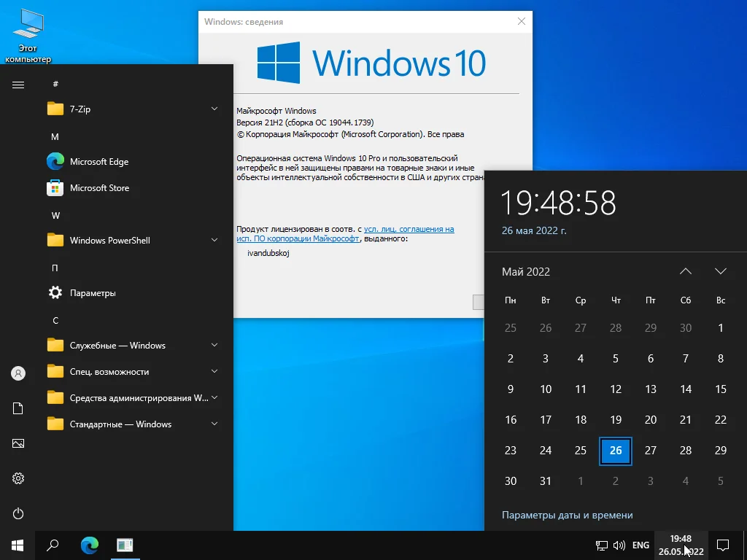
Task: Open the Documents icon in Start sidebar
Action: [18, 408]
